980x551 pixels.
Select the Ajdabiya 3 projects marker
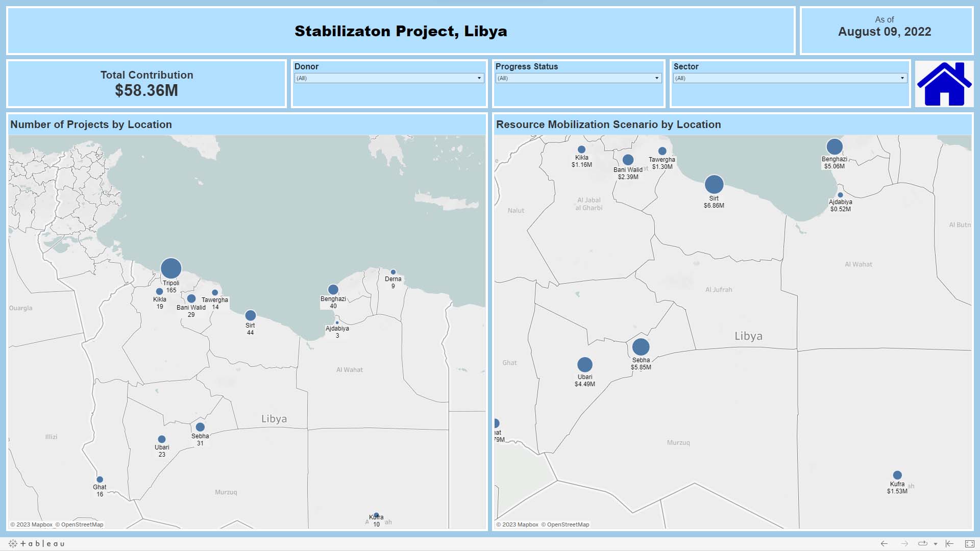pyautogui.click(x=337, y=322)
